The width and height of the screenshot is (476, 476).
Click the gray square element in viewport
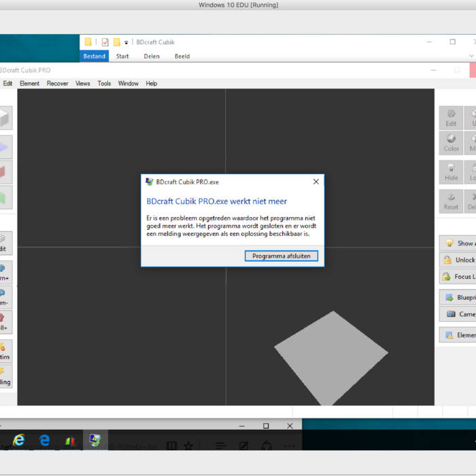click(x=331, y=358)
